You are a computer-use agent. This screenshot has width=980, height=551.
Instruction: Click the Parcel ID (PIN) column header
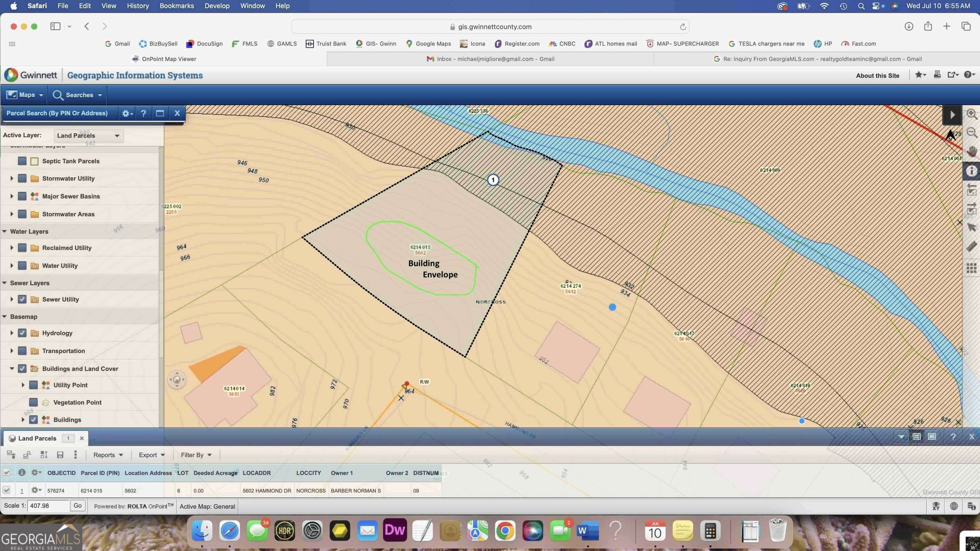[x=100, y=473]
